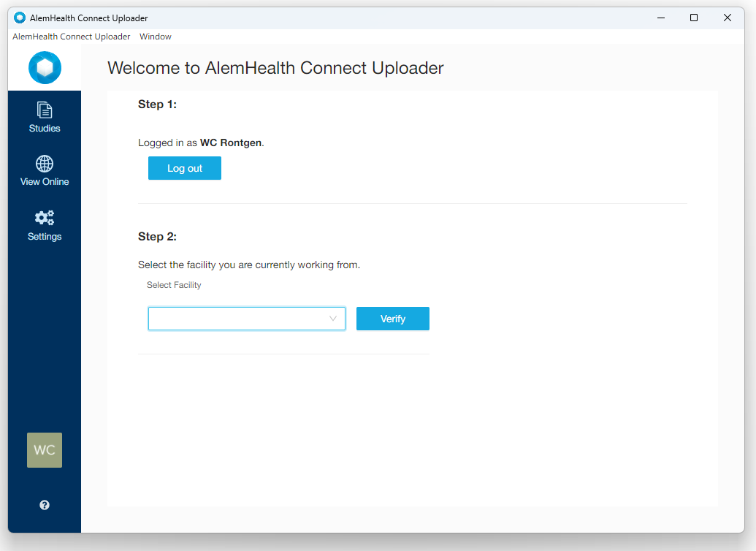Focus the Select Facility combo box field
The height and width of the screenshot is (551, 756).
coord(247,319)
